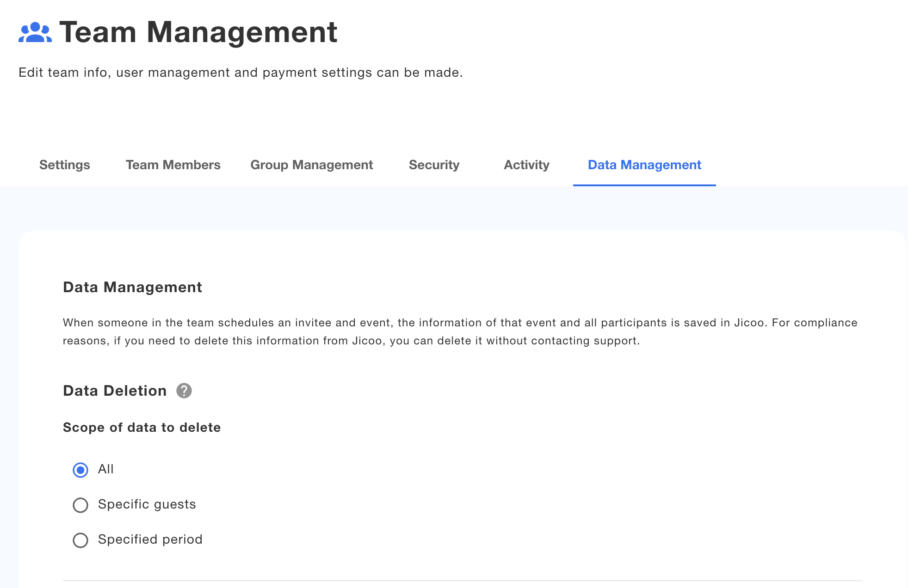Switch to the Team Members tab
The width and height of the screenshot is (908, 588).
[x=173, y=165]
